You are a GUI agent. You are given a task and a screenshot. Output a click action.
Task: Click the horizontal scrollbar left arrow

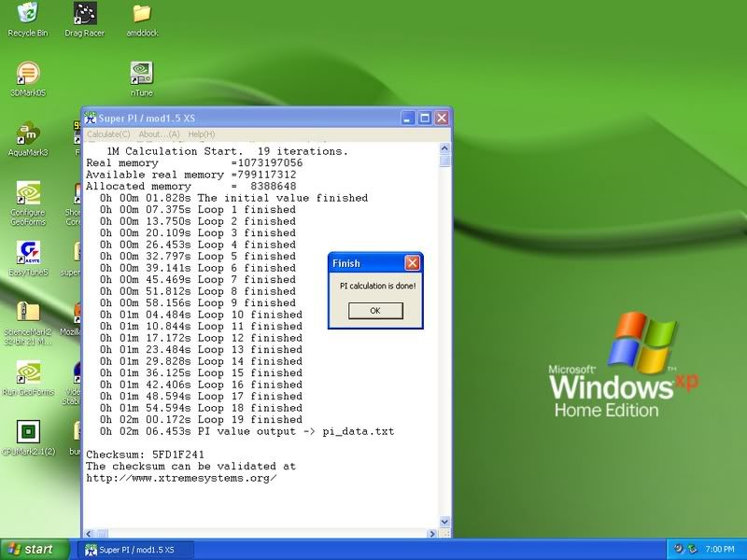pos(89,534)
